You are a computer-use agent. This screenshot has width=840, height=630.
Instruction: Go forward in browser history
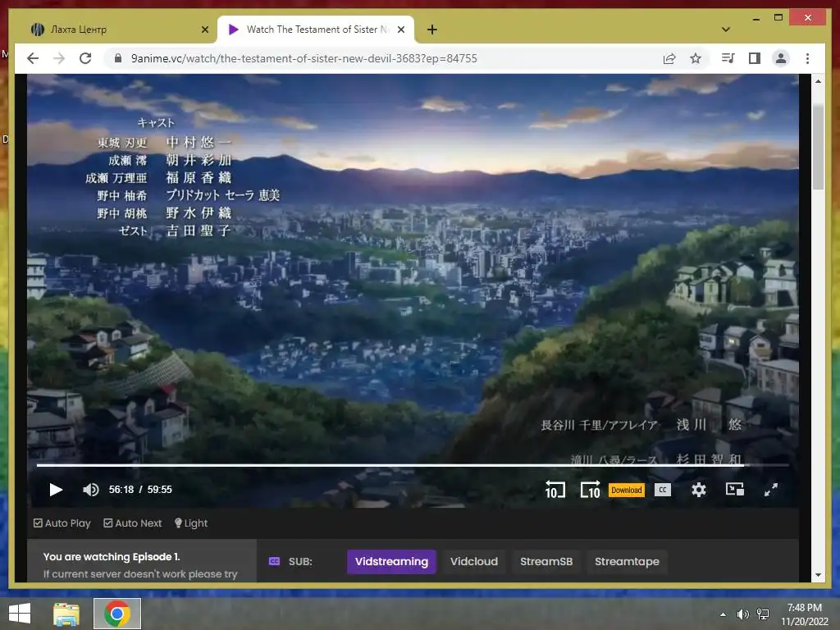(59, 58)
